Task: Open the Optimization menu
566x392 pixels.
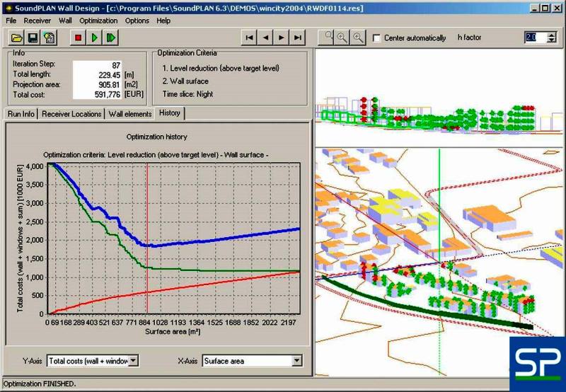Action: pos(98,21)
